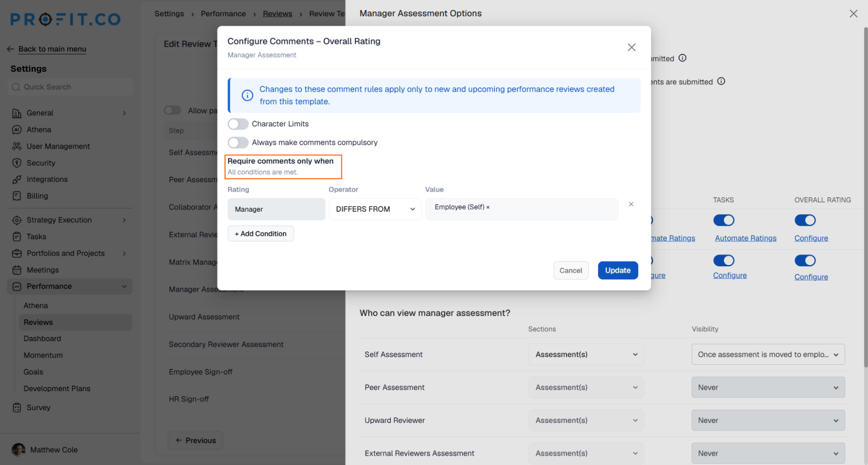868x465 pixels.
Task: Click the Integrations plug icon
Action: 17,179
